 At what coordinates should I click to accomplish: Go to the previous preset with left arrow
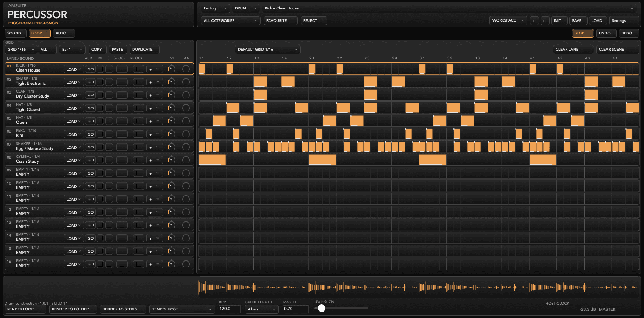[534, 21]
